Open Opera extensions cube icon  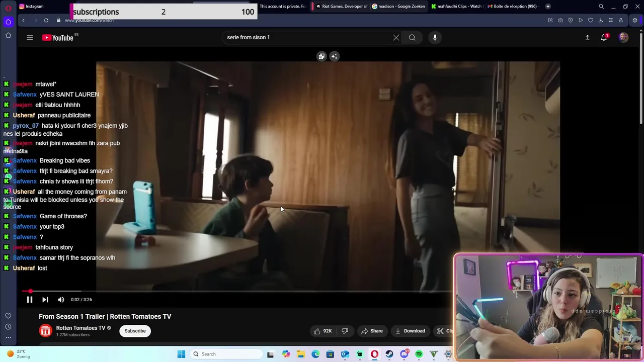(635, 20)
